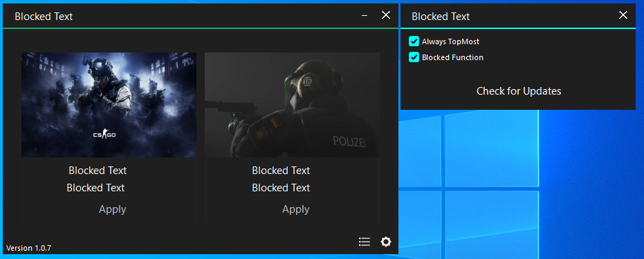Image resolution: width=644 pixels, height=259 pixels.
Task: Select the Polizei operator thumbnail
Action: [292, 105]
